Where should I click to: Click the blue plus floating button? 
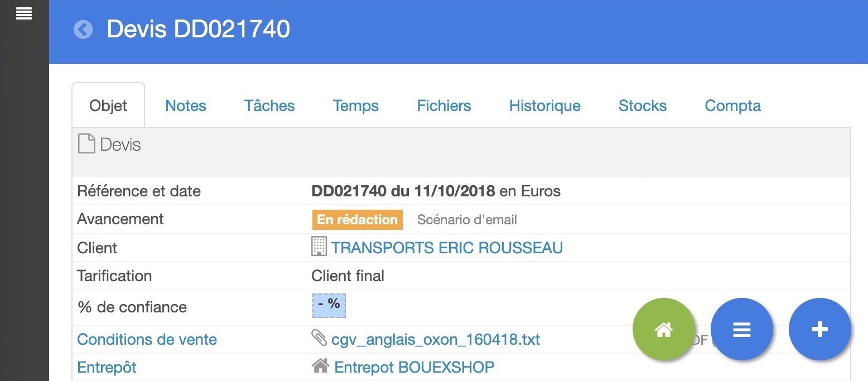pos(820,329)
